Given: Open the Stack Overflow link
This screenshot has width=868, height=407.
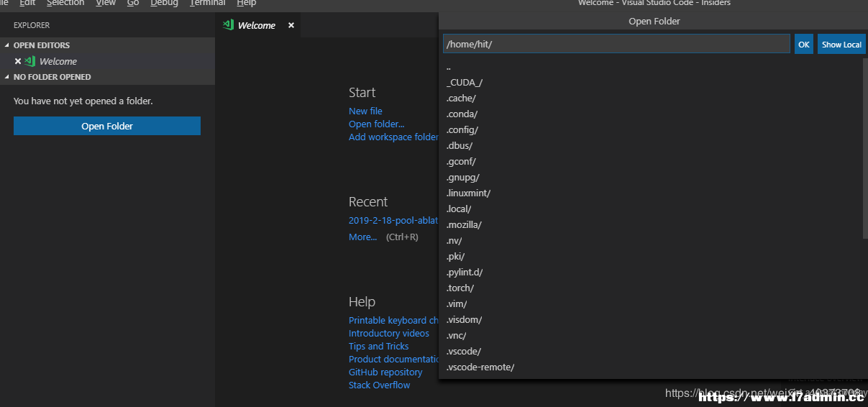Looking at the screenshot, I should click(380, 385).
